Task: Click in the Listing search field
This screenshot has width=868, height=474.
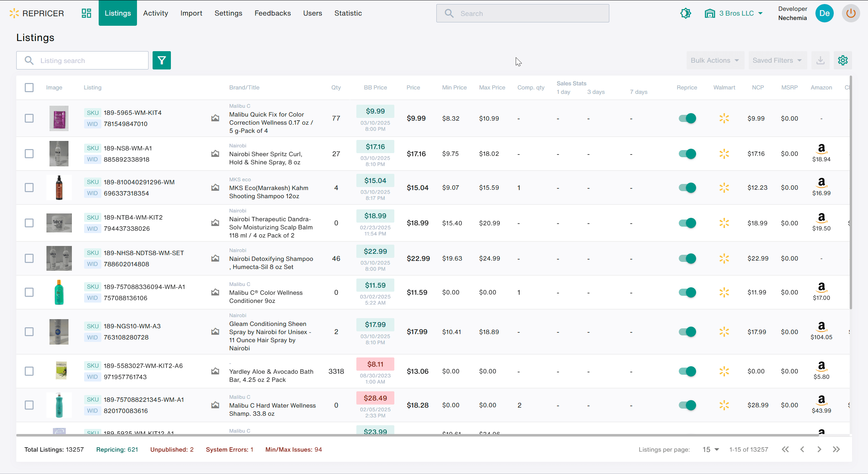Action: coord(82,60)
